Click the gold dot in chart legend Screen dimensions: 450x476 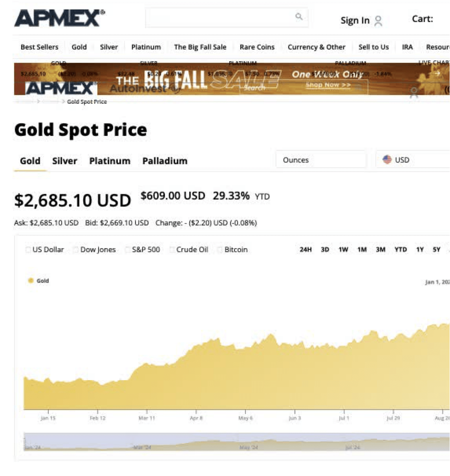coord(31,280)
